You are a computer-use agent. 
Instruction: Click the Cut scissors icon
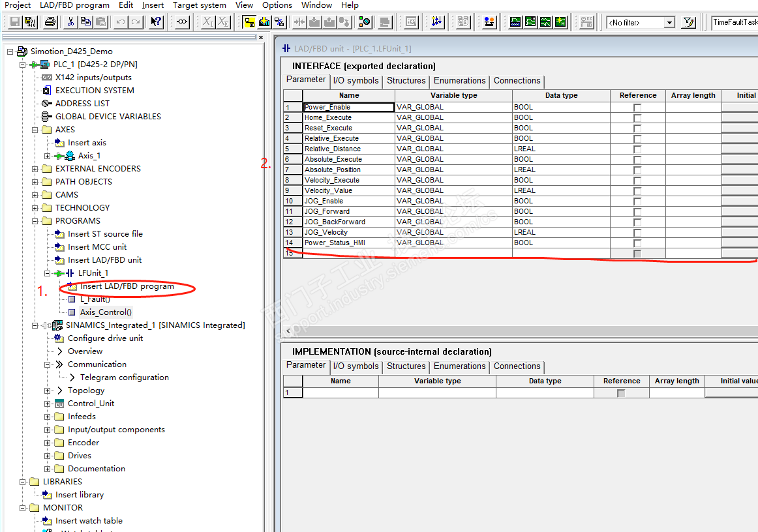(70, 22)
